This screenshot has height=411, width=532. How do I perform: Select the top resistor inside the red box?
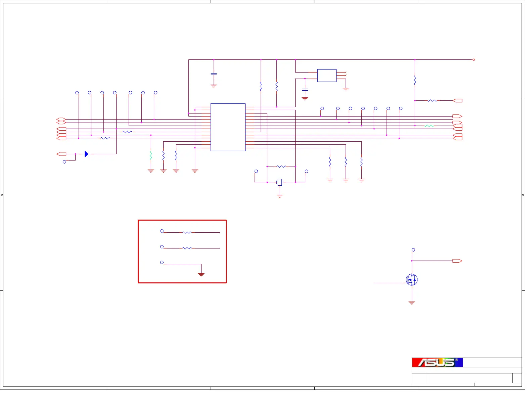(x=187, y=232)
